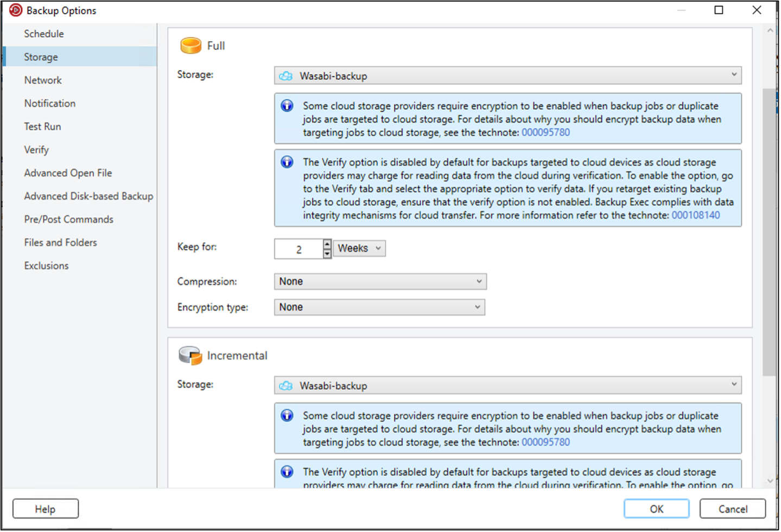Click the scrollbar down arrow
This screenshot has width=781, height=532.
point(770,480)
